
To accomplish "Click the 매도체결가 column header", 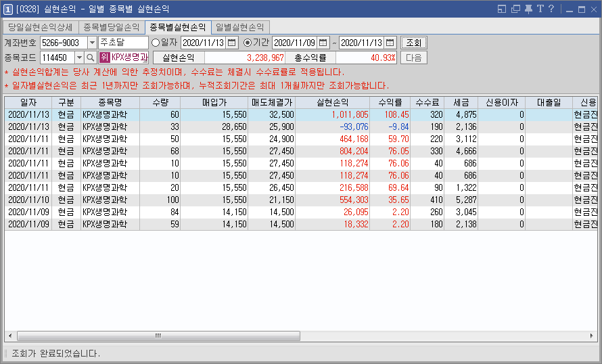I will tap(272, 103).
